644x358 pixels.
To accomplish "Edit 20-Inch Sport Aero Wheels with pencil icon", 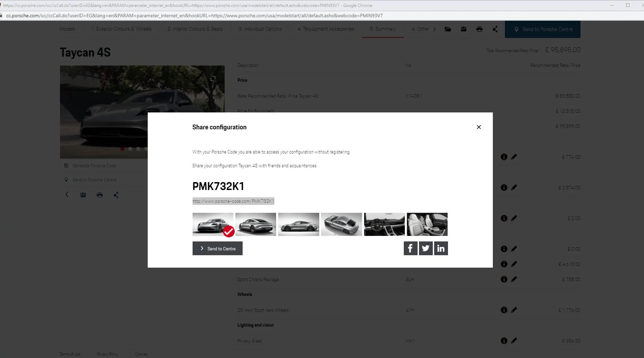I will pyautogui.click(x=514, y=310).
